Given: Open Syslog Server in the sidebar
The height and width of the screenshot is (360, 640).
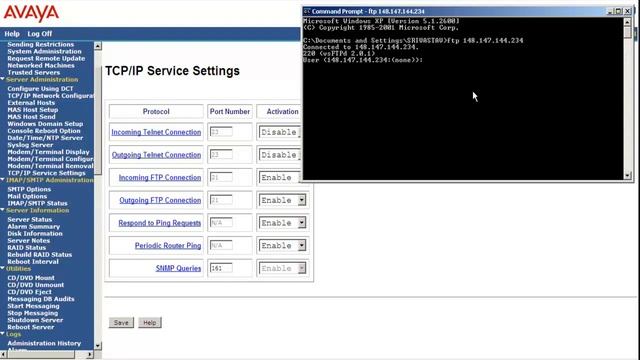Looking at the screenshot, I should pyautogui.click(x=30, y=145).
